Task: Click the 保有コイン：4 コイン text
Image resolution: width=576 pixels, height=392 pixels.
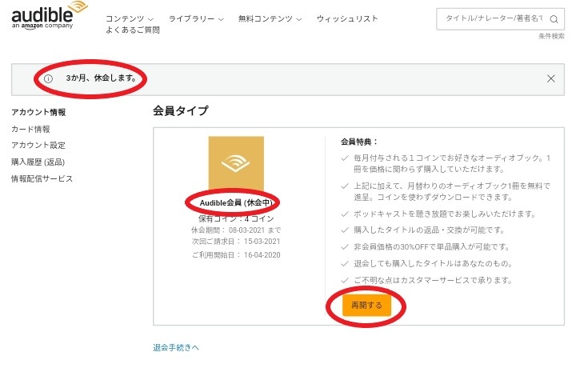Action: pyautogui.click(x=236, y=219)
